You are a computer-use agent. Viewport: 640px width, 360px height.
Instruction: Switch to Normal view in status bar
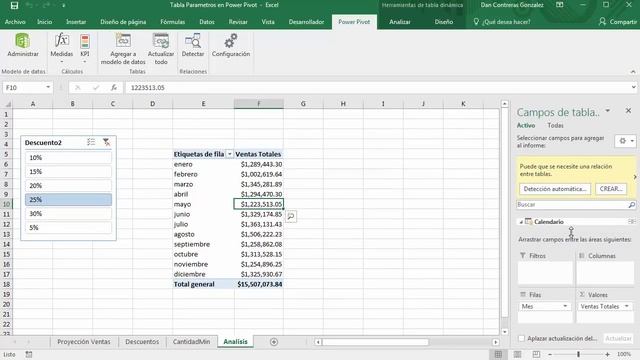point(498,354)
